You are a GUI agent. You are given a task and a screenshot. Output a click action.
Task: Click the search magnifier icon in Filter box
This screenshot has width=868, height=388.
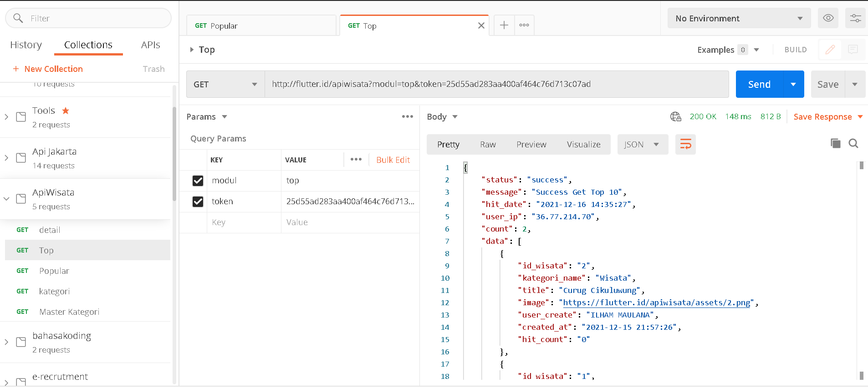pyautogui.click(x=18, y=18)
